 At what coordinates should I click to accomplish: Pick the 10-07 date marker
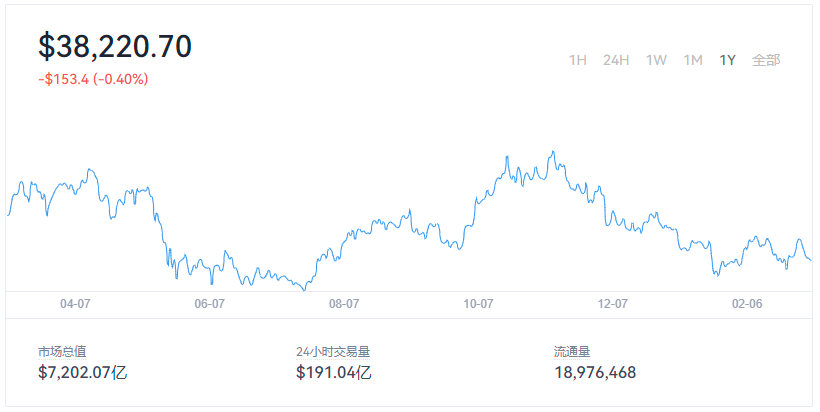coord(478,302)
